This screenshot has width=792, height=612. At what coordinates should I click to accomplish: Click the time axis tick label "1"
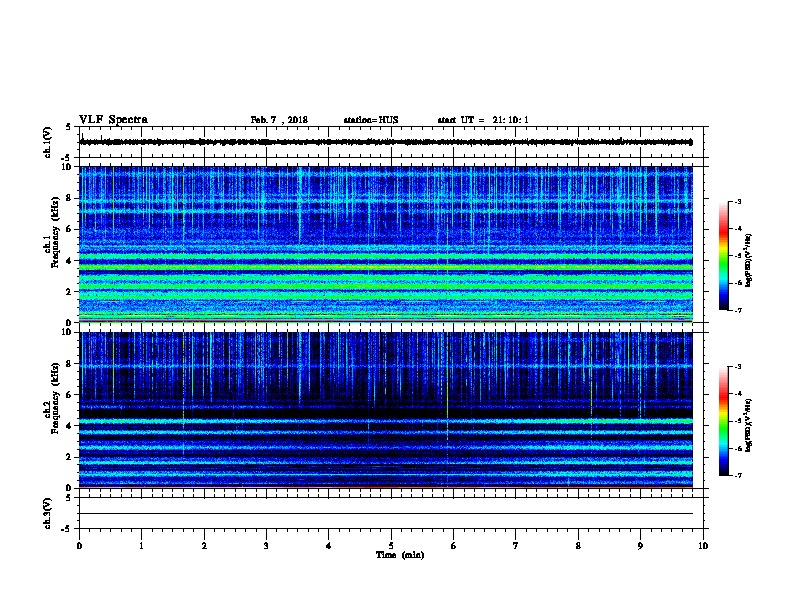[141, 546]
